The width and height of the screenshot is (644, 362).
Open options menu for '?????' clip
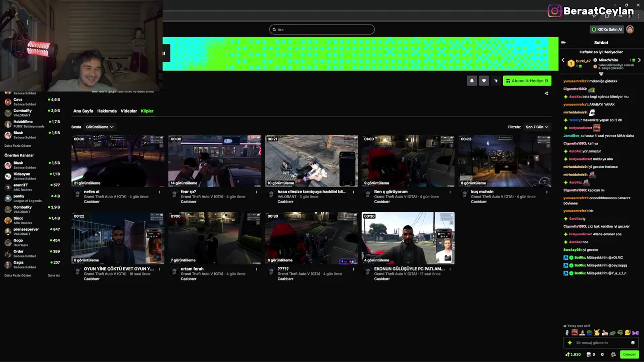tap(353, 269)
